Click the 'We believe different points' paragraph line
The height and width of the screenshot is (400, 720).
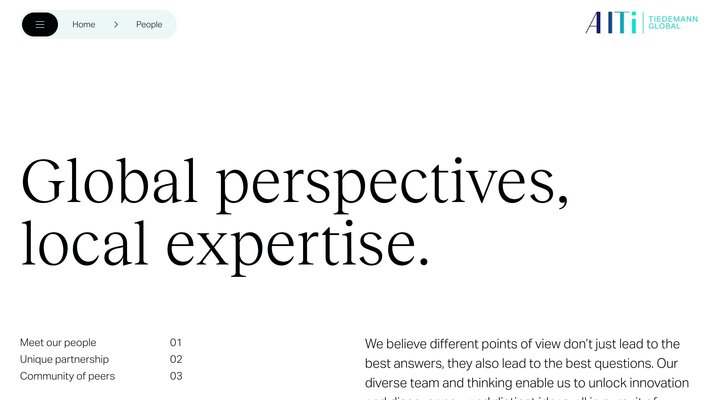tap(522, 343)
